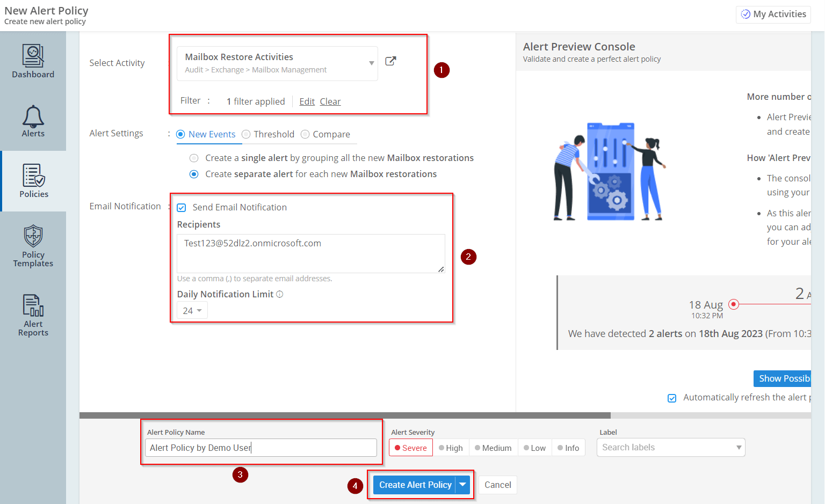Click the external link icon beside Mailbox Restore Activities
The height and width of the screenshot is (504, 825).
pos(390,61)
